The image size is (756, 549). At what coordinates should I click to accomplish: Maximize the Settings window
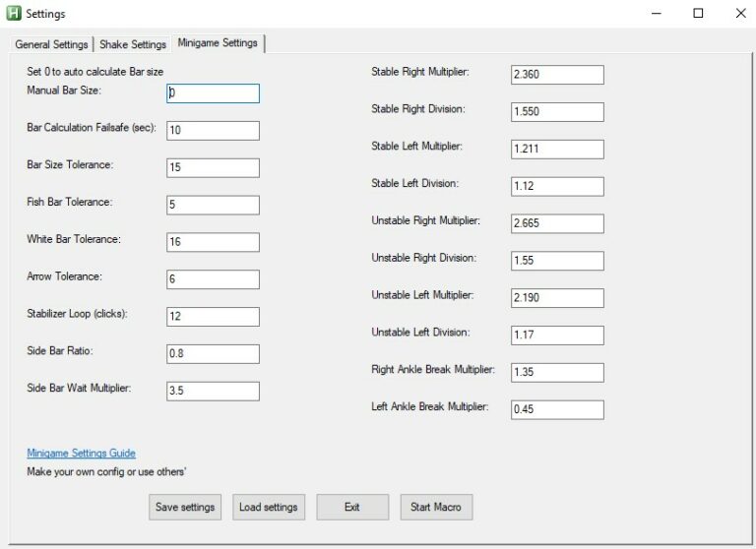[698, 14]
